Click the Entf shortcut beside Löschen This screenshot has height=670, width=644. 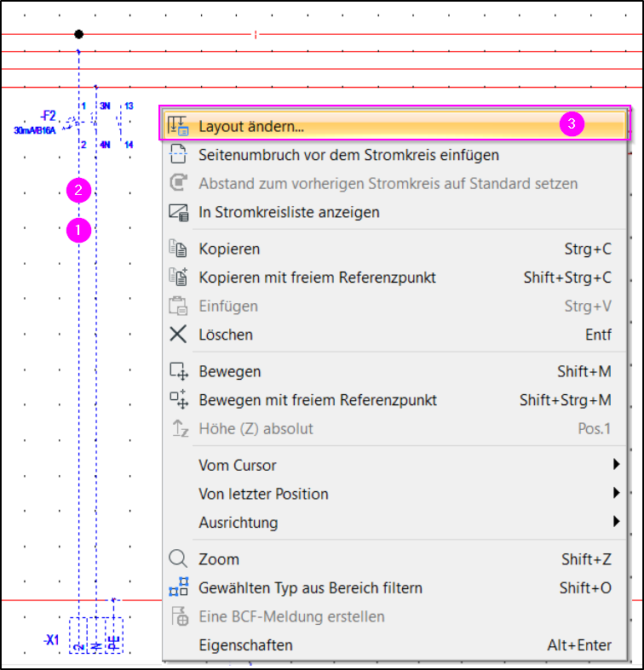pyautogui.click(x=598, y=335)
